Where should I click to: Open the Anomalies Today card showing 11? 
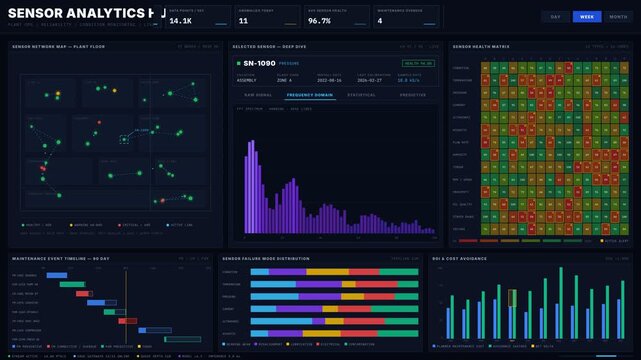pyautogui.click(x=267, y=17)
